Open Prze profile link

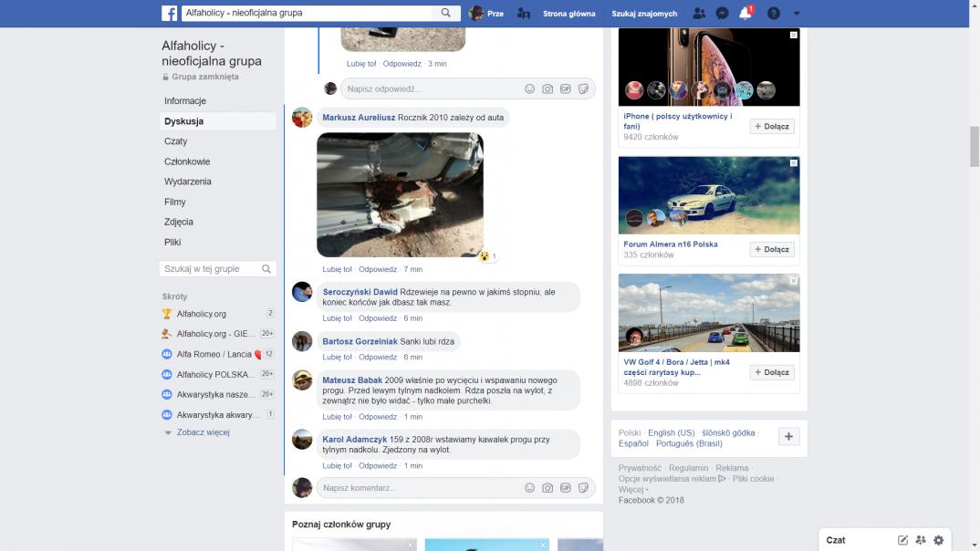[486, 13]
